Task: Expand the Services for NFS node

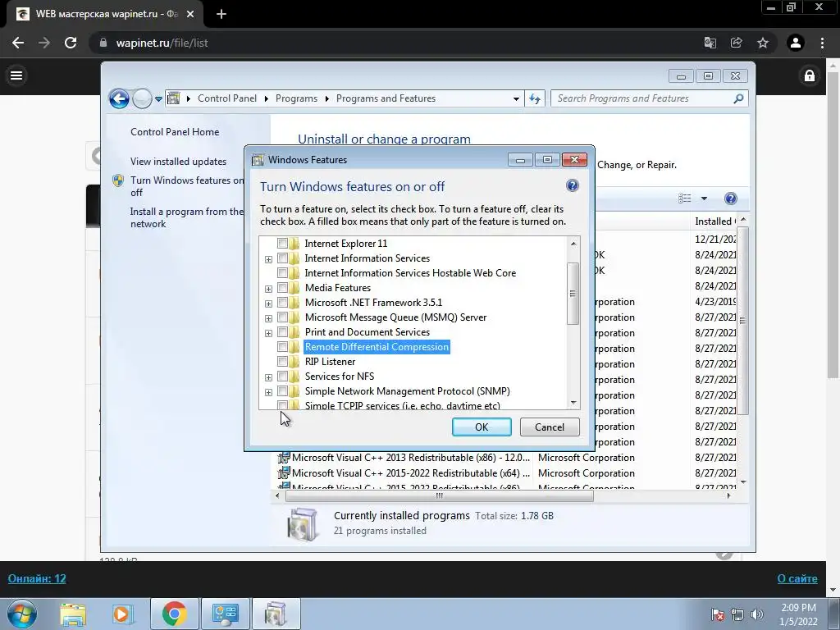Action: pyautogui.click(x=268, y=377)
